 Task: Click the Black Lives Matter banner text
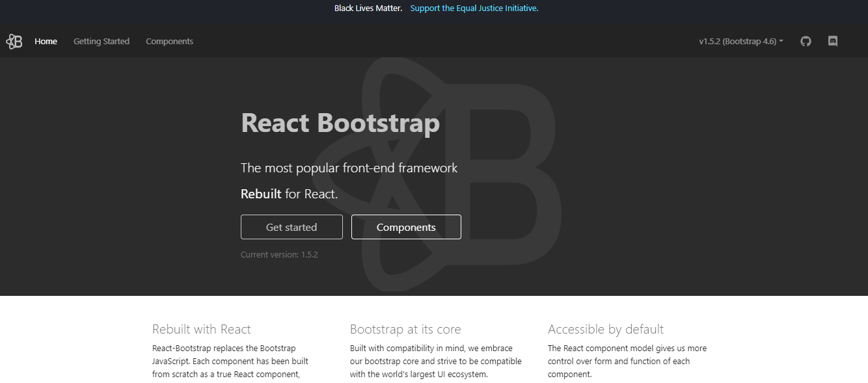pos(368,8)
